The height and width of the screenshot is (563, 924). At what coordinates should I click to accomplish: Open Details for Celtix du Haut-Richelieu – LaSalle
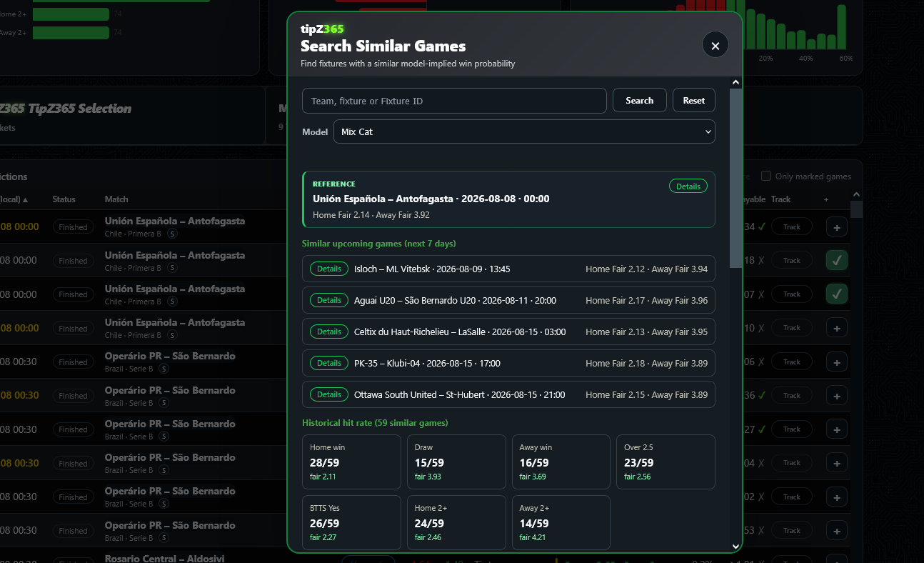tap(329, 332)
